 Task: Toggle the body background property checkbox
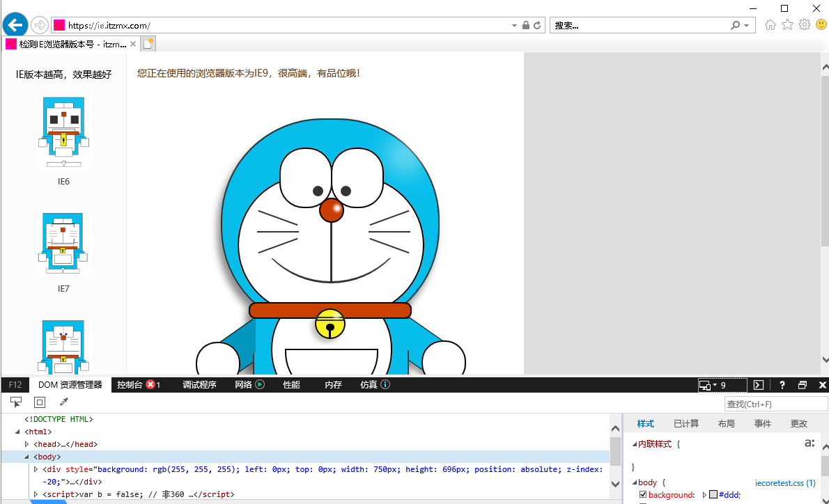click(x=643, y=494)
